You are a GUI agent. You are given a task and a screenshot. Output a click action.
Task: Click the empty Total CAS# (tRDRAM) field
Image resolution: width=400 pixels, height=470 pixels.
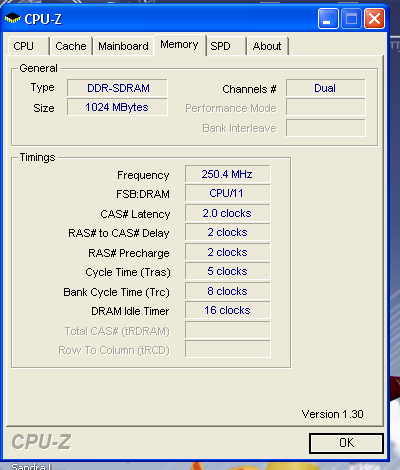[x=228, y=330]
